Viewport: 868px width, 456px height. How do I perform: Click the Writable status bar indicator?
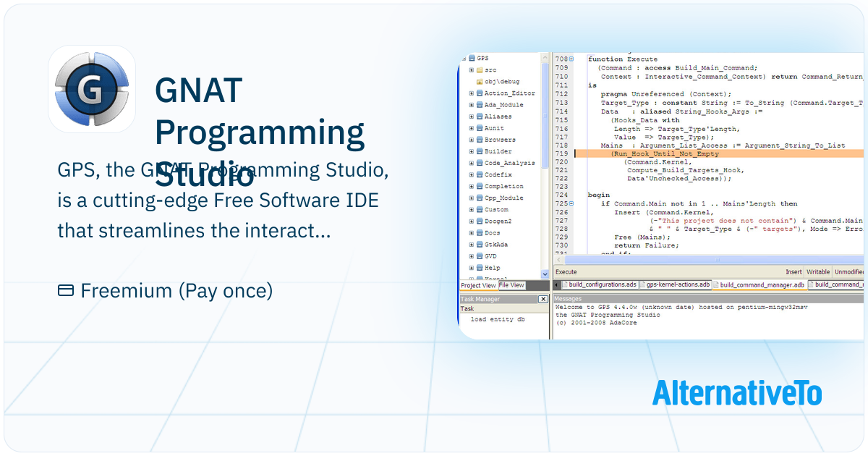[818, 272]
